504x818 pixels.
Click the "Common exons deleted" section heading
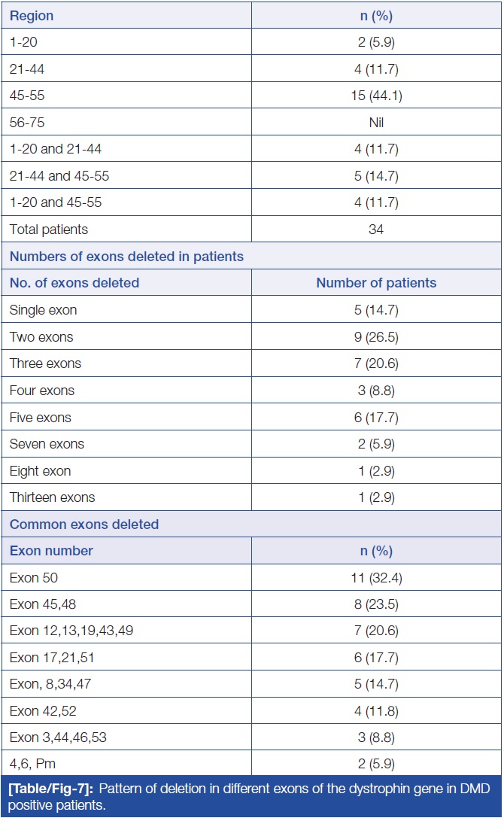point(84,525)
